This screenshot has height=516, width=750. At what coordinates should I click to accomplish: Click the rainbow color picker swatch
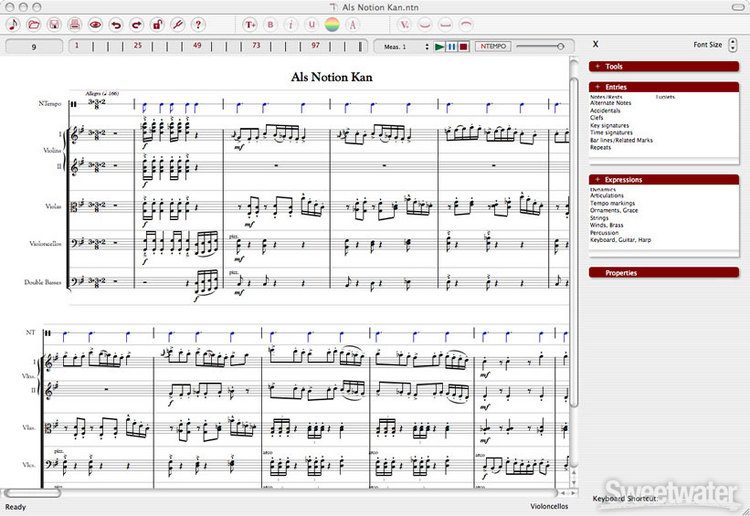[x=332, y=24]
